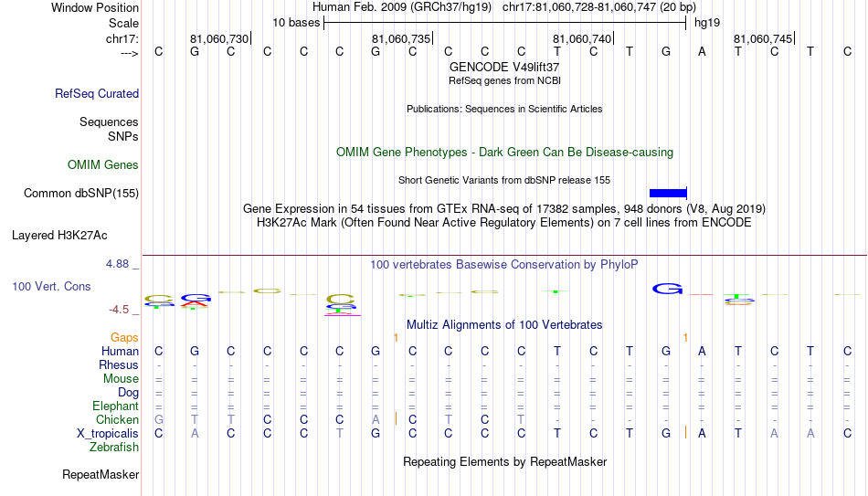The height and width of the screenshot is (496, 868).
Task: Open the OMIM Genes track label
Action: click(x=103, y=165)
